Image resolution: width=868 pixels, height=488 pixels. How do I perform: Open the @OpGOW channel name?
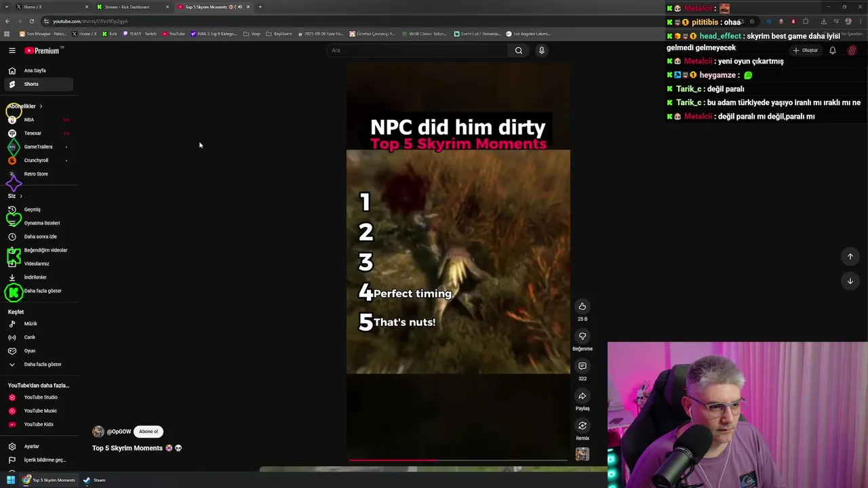point(119,432)
